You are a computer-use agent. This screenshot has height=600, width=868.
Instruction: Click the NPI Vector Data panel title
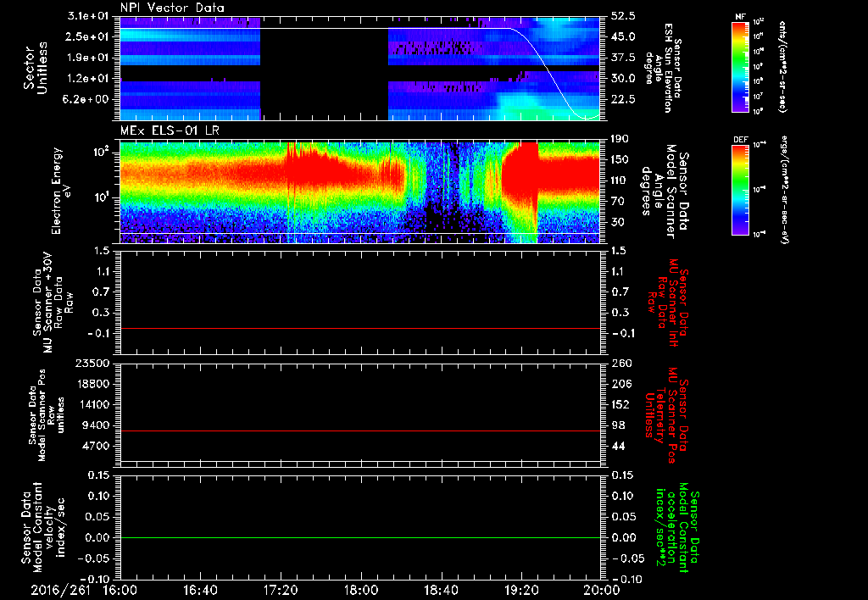point(172,8)
